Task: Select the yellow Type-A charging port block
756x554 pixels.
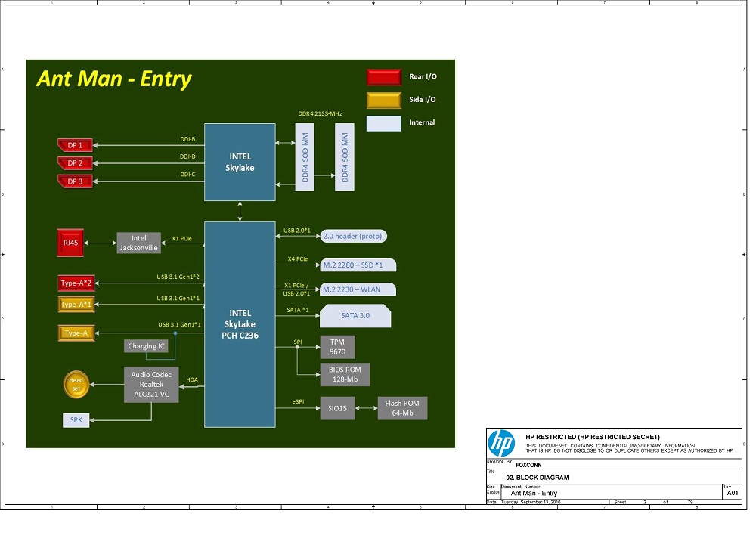Action: pos(76,333)
